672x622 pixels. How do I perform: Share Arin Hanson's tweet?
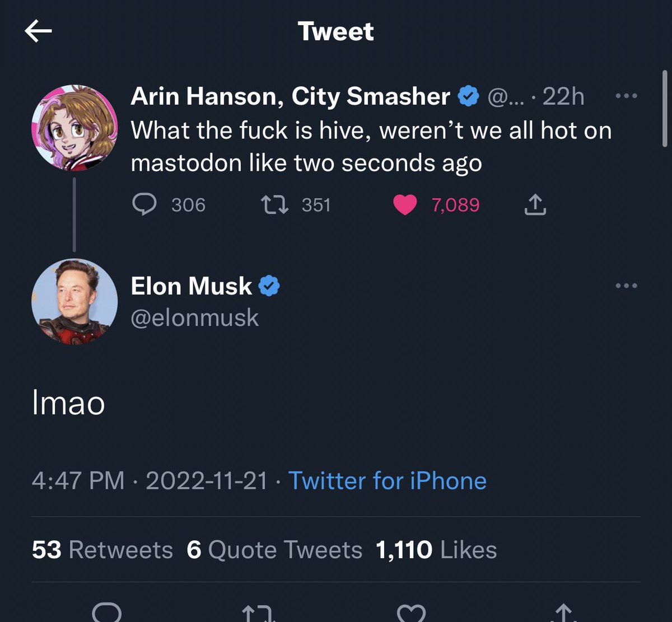pyautogui.click(x=535, y=205)
